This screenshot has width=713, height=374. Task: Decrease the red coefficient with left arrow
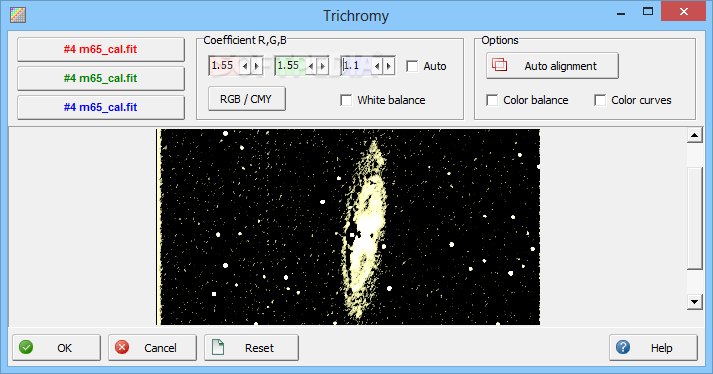point(245,66)
